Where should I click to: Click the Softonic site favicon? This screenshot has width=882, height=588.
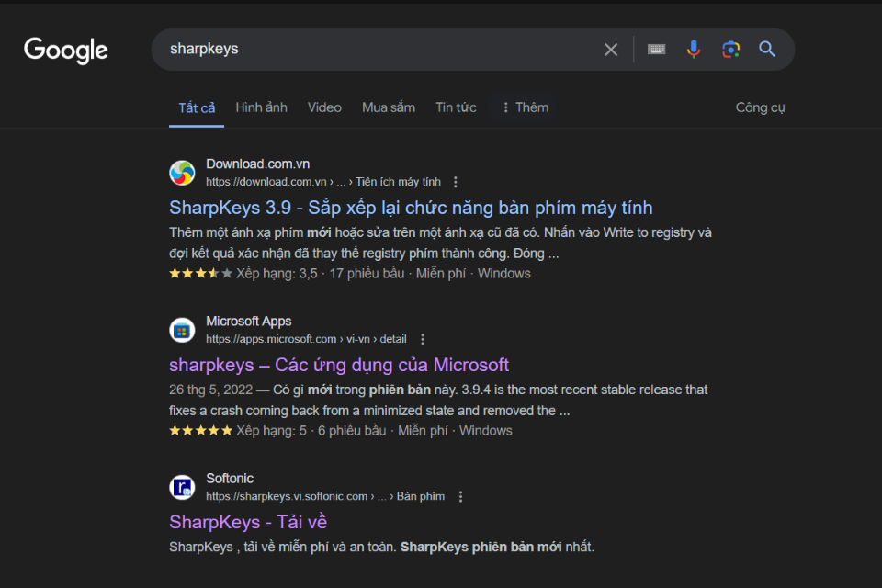tap(182, 487)
